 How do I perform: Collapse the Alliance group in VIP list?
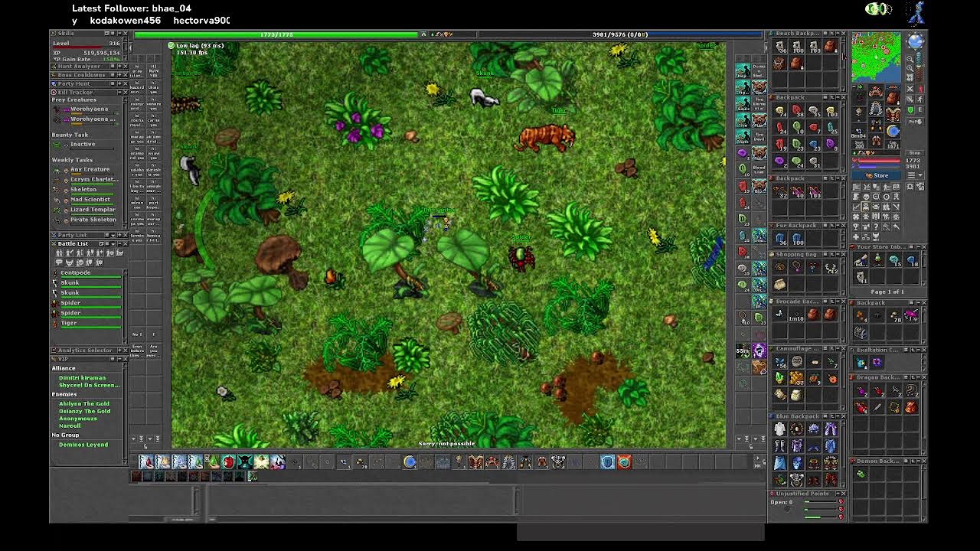(64, 368)
